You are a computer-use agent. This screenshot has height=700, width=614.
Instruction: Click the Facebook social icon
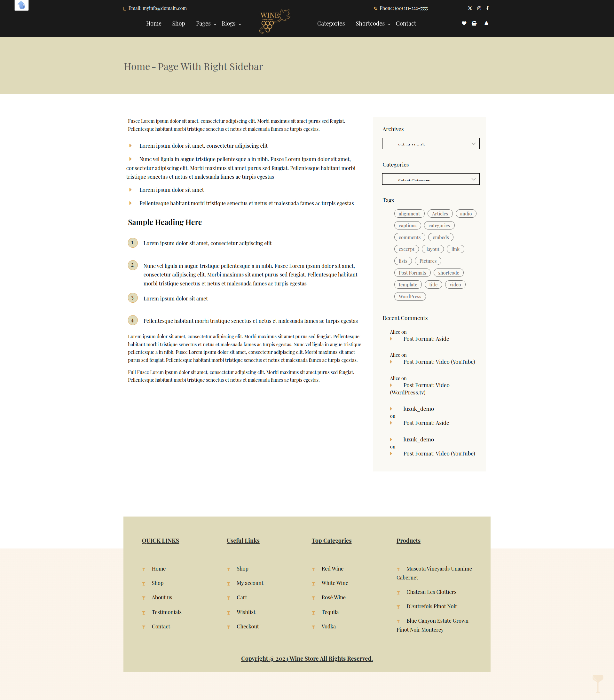[488, 8]
